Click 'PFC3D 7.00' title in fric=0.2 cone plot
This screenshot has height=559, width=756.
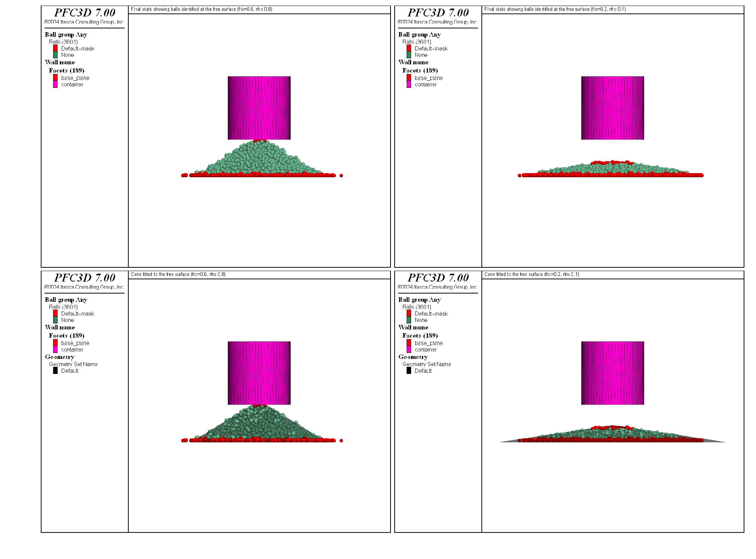pos(438,278)
